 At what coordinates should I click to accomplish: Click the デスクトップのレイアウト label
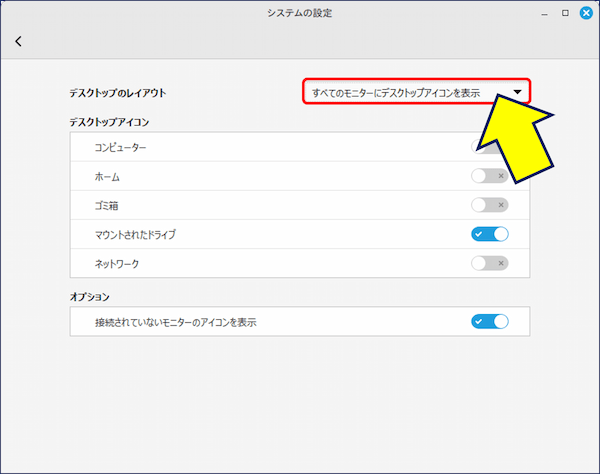click(x=117, y=93)
